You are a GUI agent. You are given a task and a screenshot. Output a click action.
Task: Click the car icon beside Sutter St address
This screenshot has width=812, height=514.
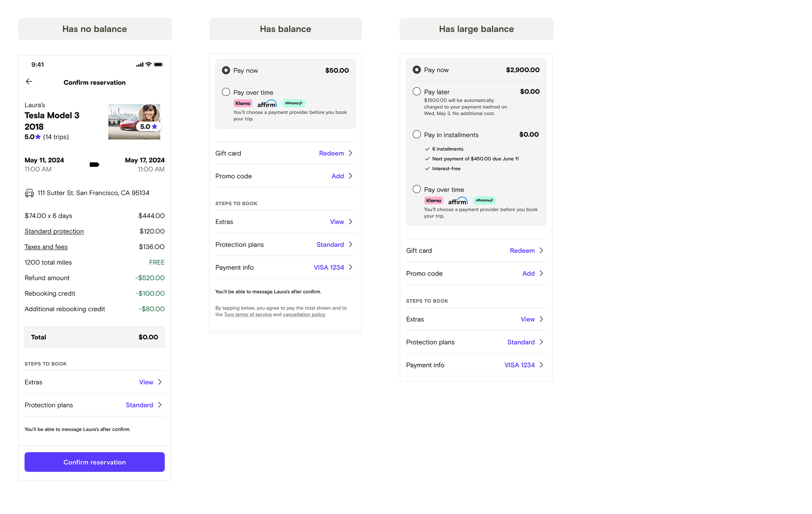pyautogui.click(x=29, y=193)
